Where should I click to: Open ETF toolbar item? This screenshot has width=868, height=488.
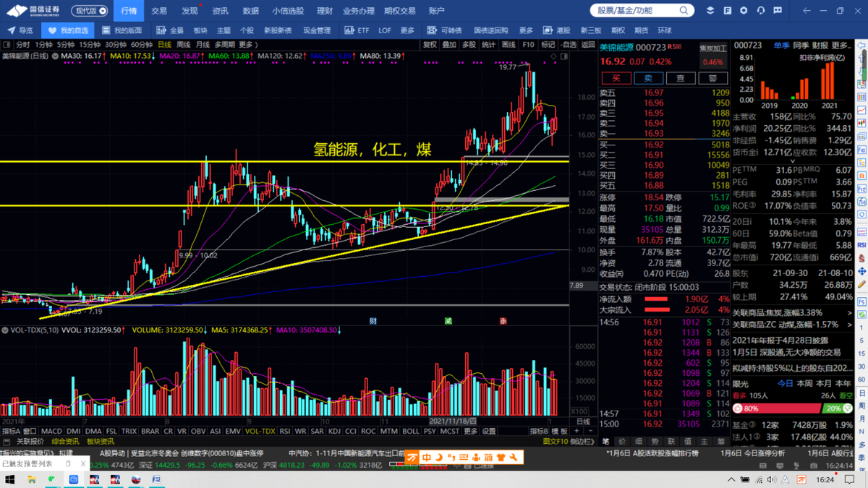point(357,30)
